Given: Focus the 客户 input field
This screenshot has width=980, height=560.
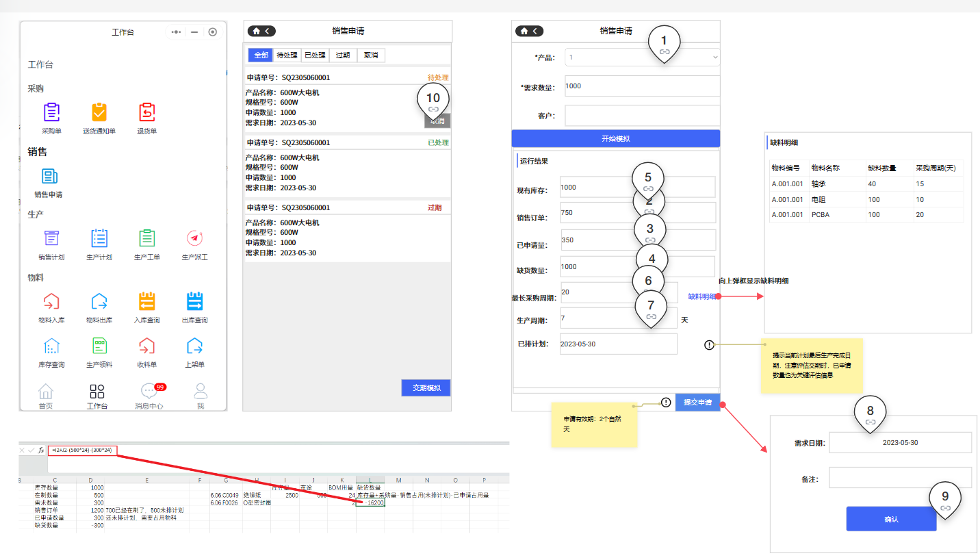Looking at the screenshot, I should (643, 116).
